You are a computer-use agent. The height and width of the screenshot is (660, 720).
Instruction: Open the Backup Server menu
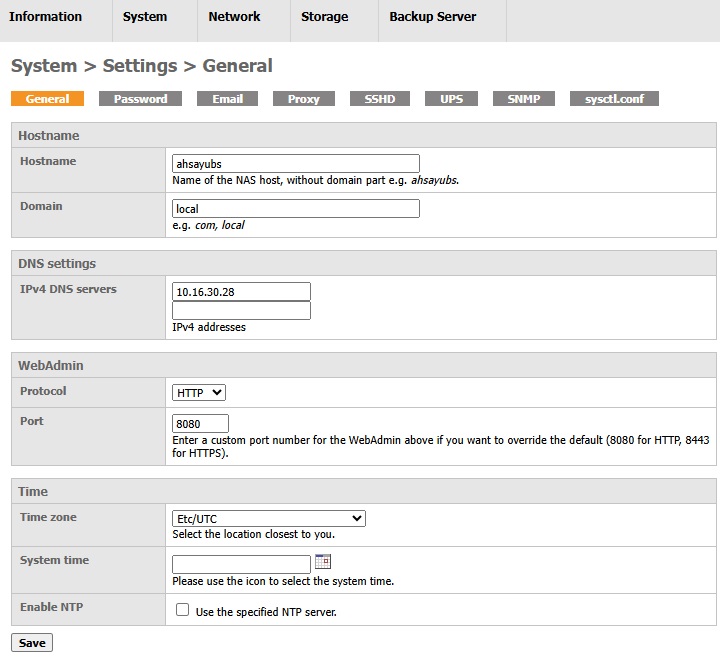(433, 17)
